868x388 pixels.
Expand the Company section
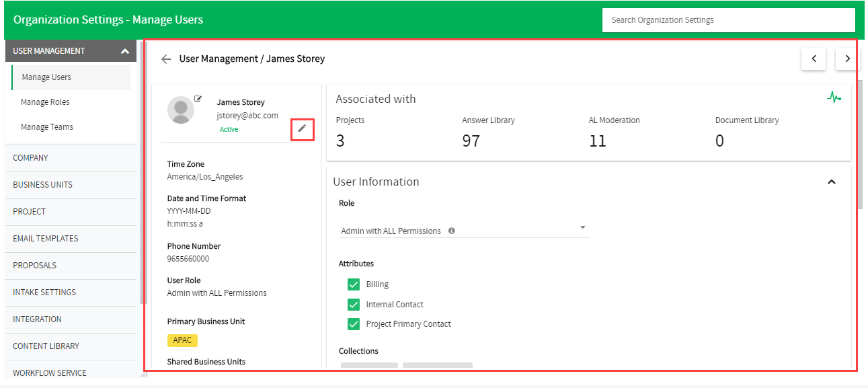pyautogui.click(x=71, y=158)
